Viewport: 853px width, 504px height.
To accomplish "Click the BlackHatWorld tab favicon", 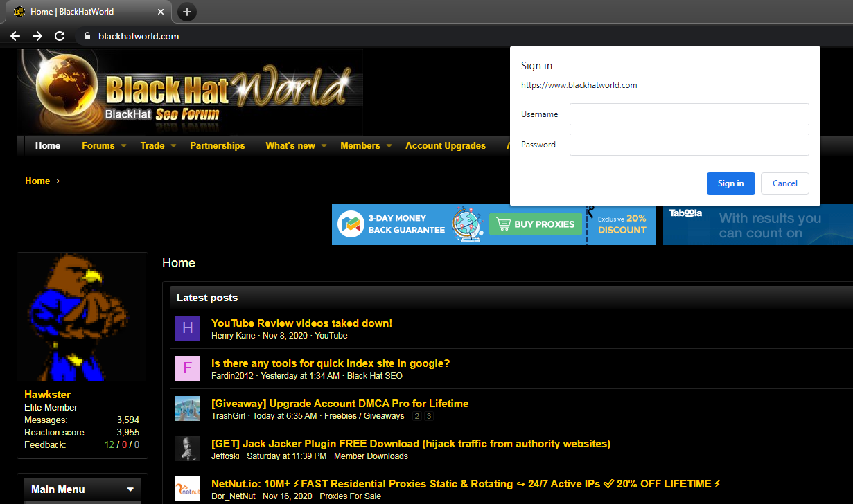I will (x=19, y=12).
